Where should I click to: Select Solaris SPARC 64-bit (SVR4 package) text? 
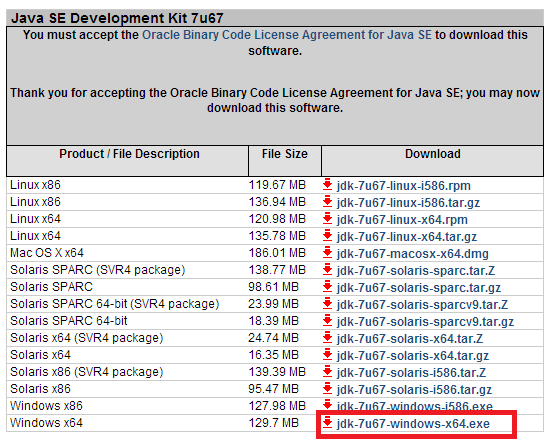[x=115, y=304]
